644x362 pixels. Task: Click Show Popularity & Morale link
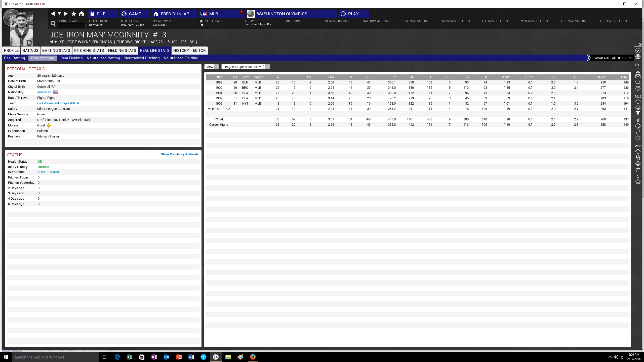point(180,154)
